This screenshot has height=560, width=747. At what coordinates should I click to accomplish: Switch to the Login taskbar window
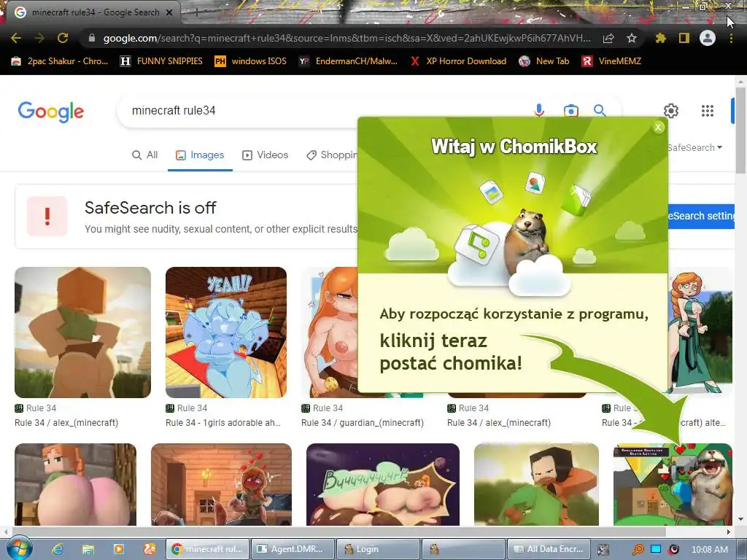point(377,549)
